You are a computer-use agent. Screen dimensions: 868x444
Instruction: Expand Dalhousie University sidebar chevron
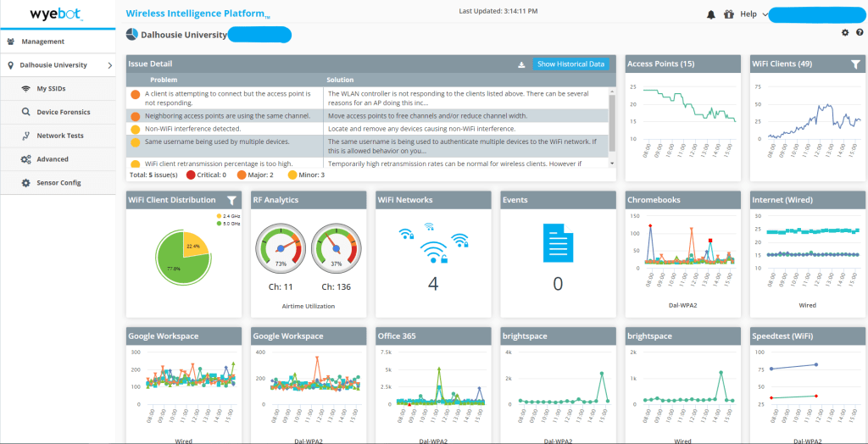point(109,65)
